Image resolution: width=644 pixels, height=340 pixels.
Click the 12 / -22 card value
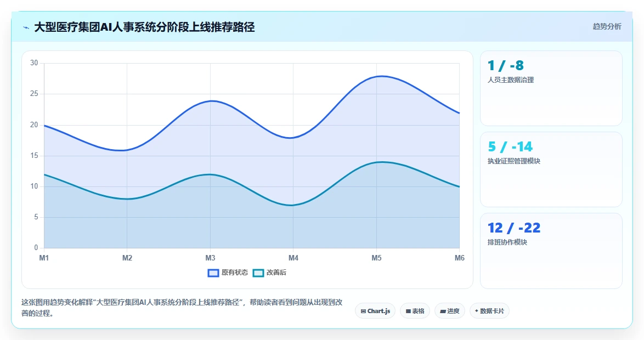coord(514,228)
